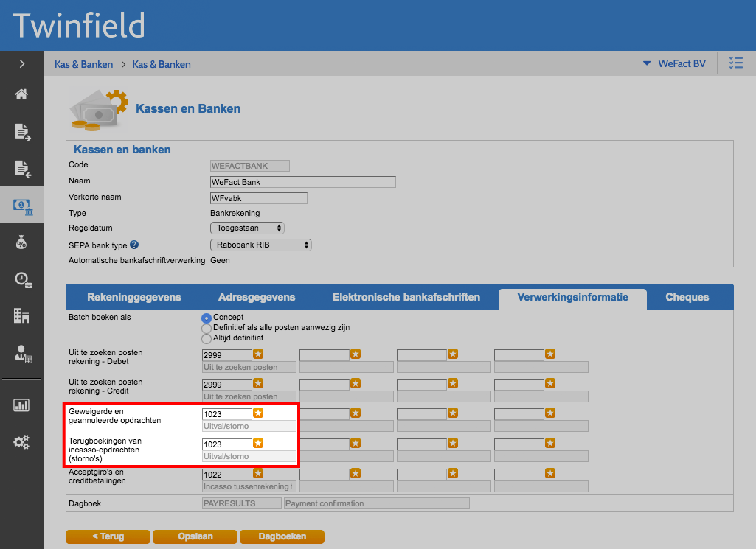The image size is (756, 549).
Task: Open the SEPA bank type dropdown
Action: point(261,245)
